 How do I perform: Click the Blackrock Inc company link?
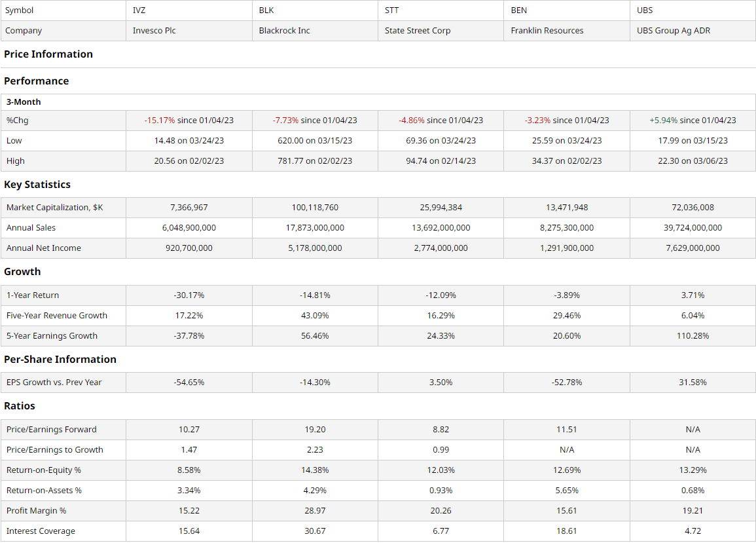click(284, 30)
